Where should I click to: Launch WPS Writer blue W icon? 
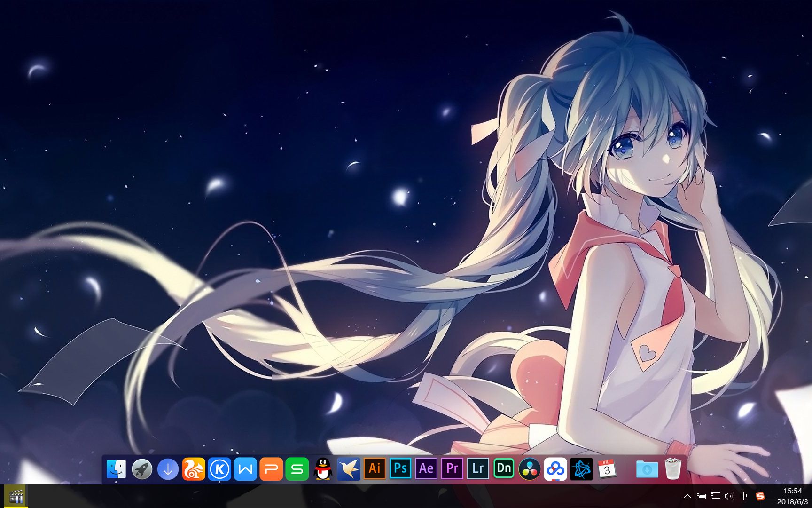point(245,469)
